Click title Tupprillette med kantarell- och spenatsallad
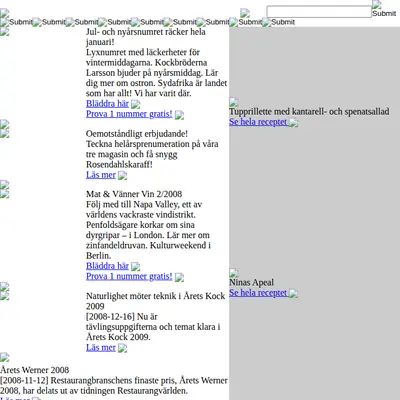This screenshot has width=400, height=400. (309, 111)
